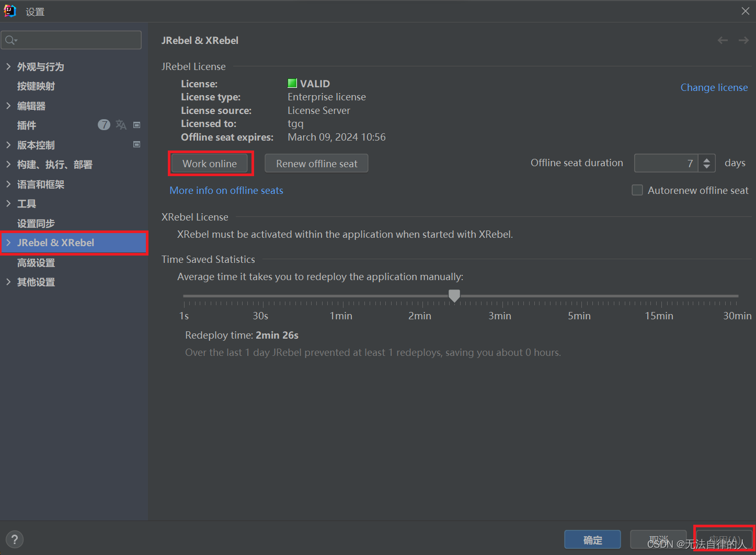The image size is (756, 555).
Task: Open 插件 settings page
Action: click(27, 125)
